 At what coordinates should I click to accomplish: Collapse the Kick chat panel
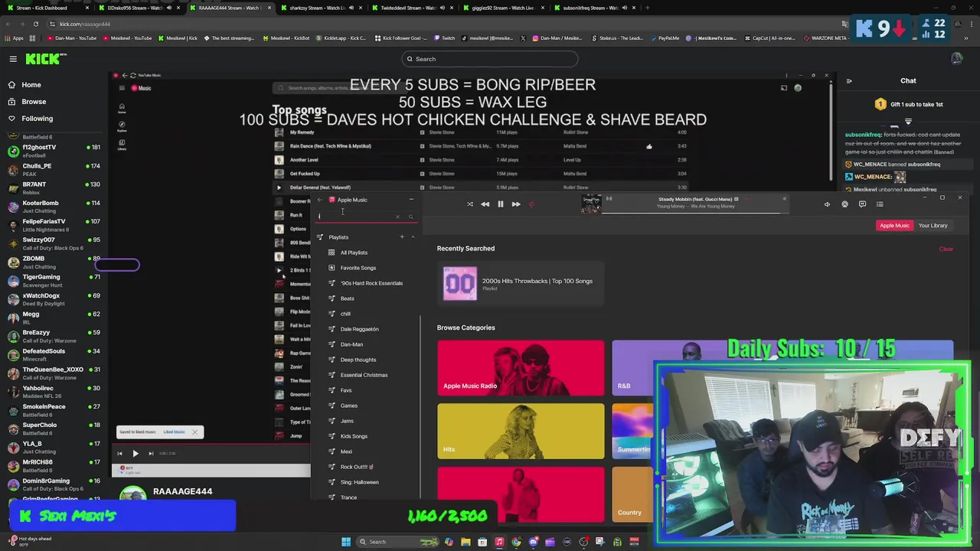click(x=849, y=81)
